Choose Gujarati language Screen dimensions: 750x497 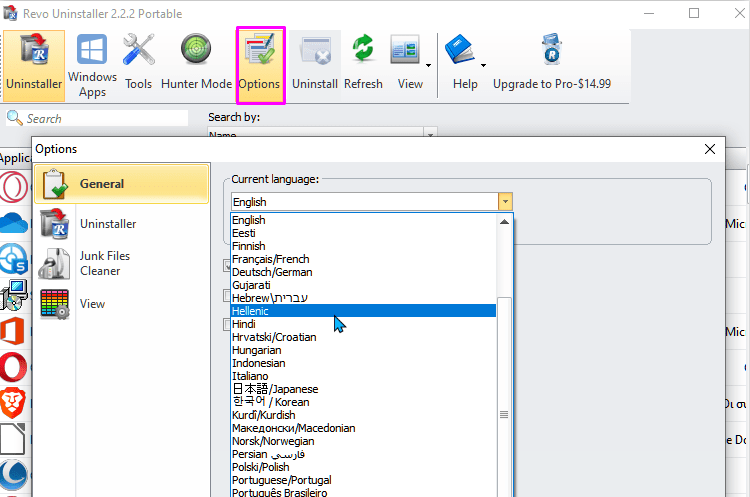pyautogui.click(x=363, y=285)
